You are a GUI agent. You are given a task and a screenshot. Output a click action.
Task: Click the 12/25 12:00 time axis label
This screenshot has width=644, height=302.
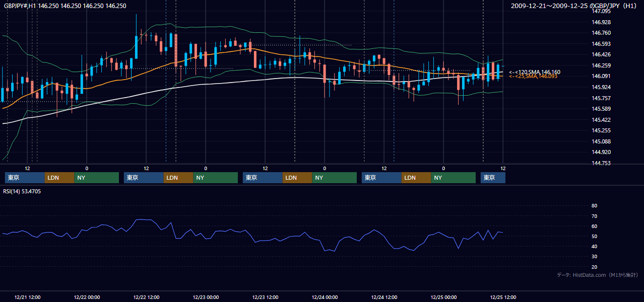pos(503,297)
